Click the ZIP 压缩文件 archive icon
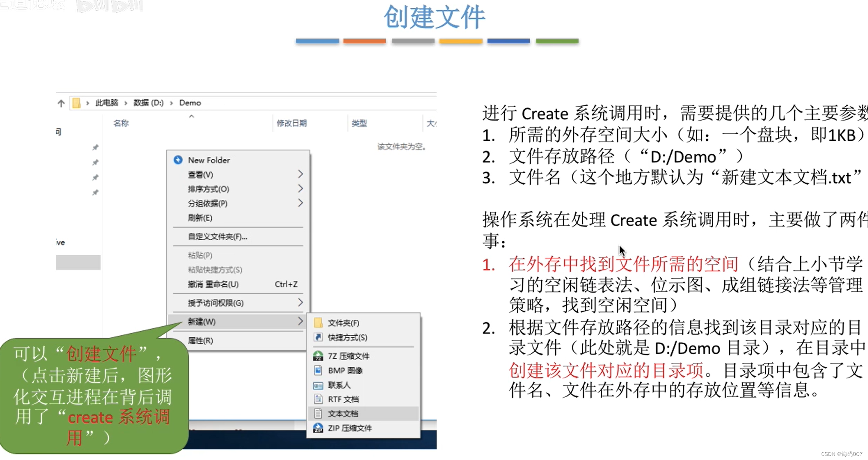This screenshot has width=868, height=460. tap(318, 428)
